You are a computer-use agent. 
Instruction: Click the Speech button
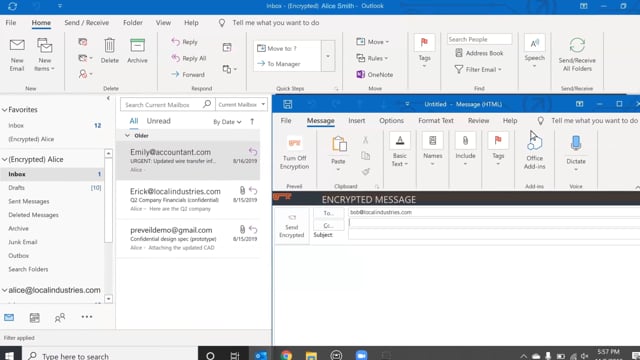point(534,51)
